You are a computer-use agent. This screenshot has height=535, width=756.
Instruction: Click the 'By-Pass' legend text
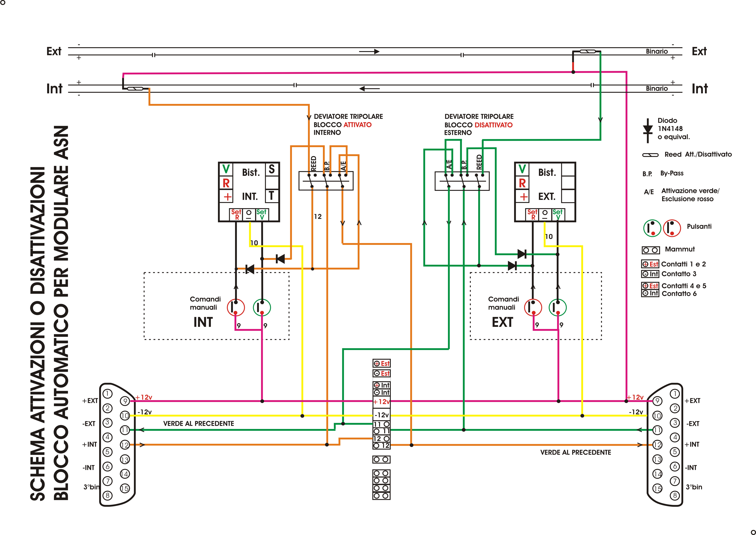[x=672, y=173]
